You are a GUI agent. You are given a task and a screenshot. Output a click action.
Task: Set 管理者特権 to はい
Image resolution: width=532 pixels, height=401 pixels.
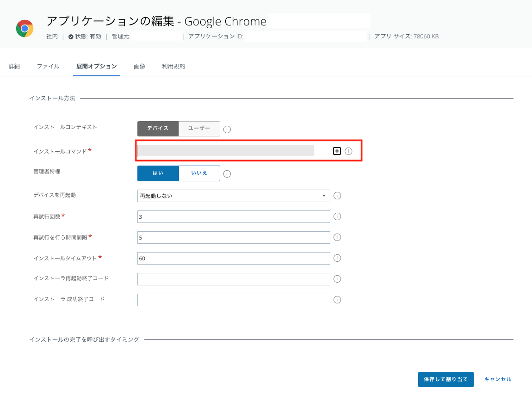click(x=158, y=173)
